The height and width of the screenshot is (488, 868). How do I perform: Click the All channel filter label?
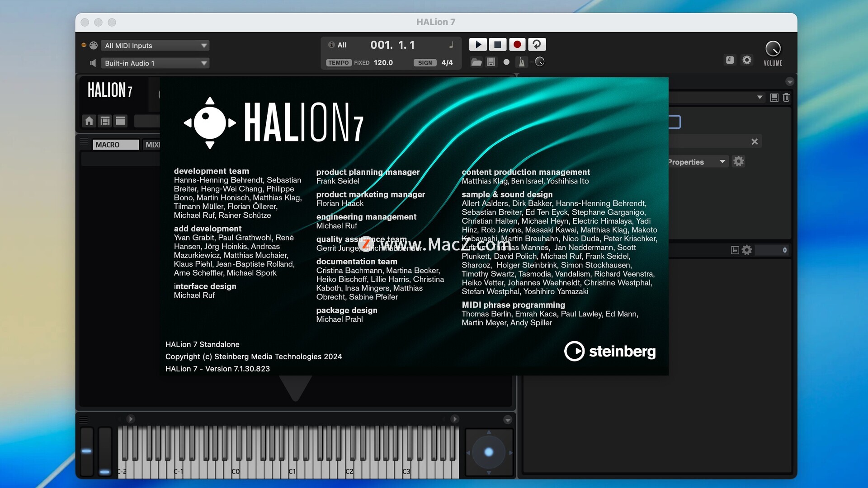[x=342, y=45]
